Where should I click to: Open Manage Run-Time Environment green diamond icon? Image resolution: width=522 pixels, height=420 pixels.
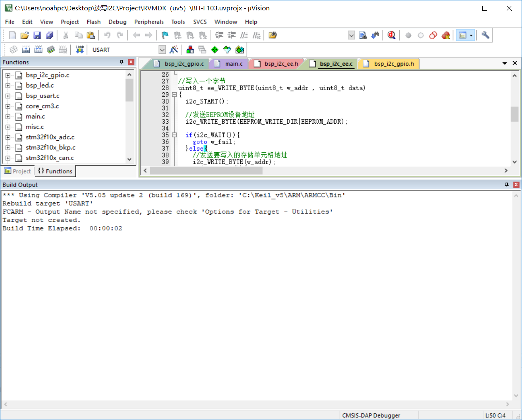(x=215, y=50)
